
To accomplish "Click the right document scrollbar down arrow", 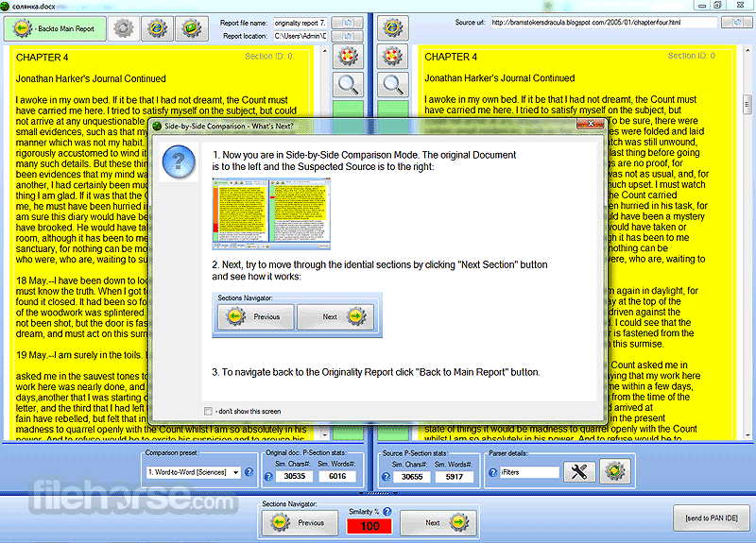I will click(x=747, y=434).
